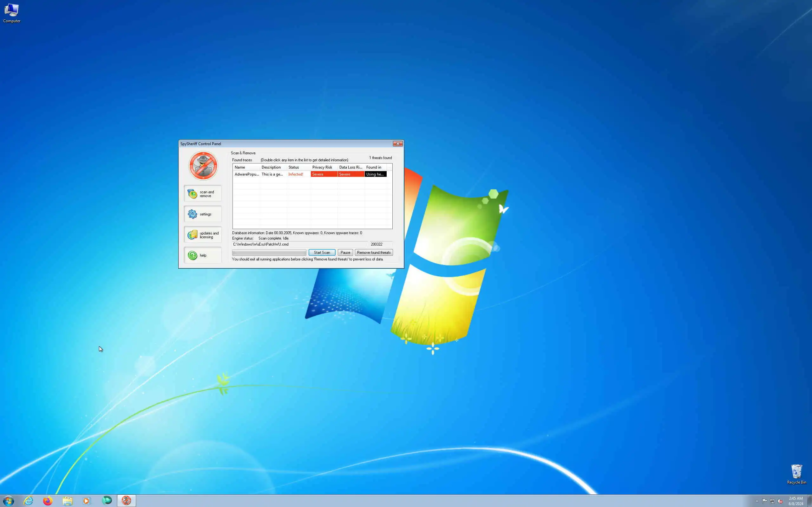Select the AdwarePopu... infected entry
The height and width of the screenshot is (507, 812).
[247, 174]
